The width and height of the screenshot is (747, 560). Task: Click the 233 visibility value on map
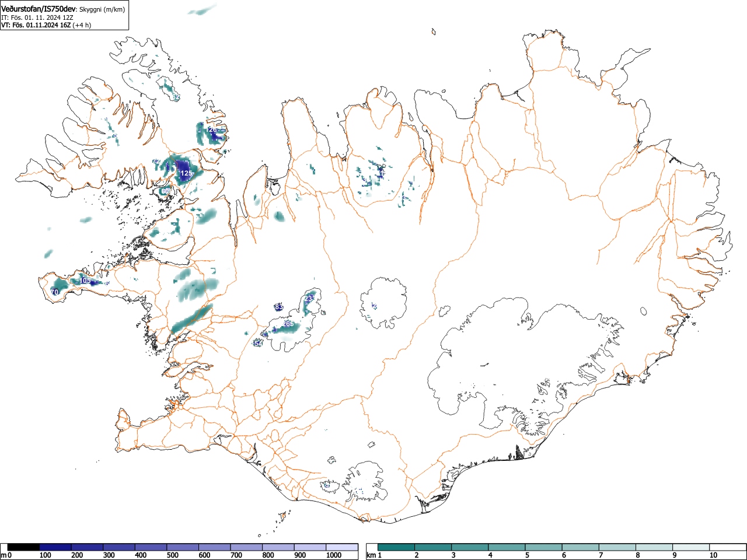(310, 298)
